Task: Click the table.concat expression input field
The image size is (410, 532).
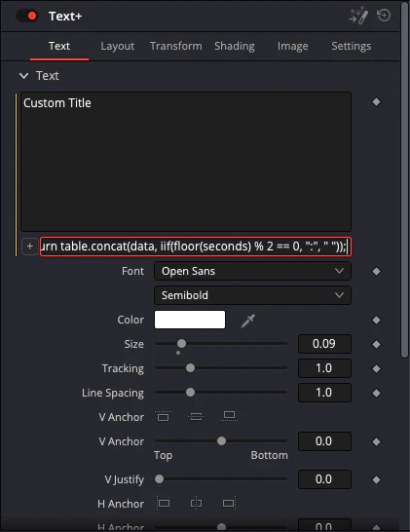Action: (x=196, y=247)
